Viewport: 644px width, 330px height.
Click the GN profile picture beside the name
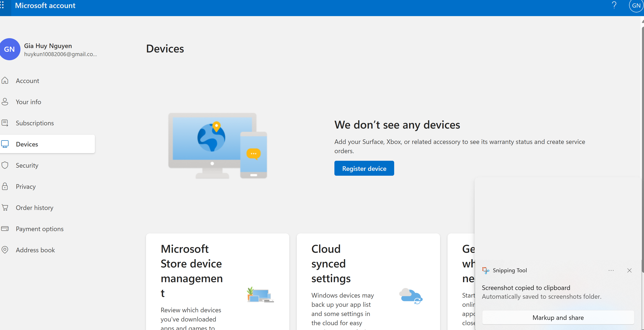10,49
